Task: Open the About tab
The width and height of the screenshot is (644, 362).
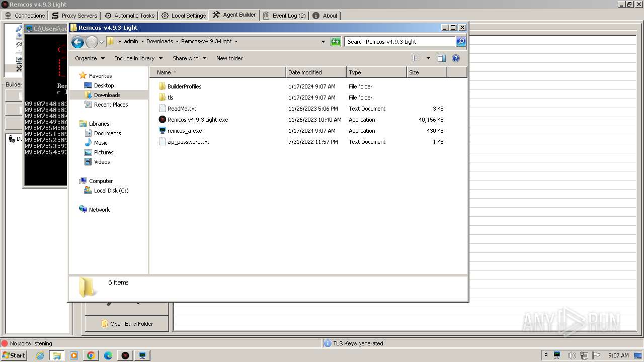Action: pos(325,16)
